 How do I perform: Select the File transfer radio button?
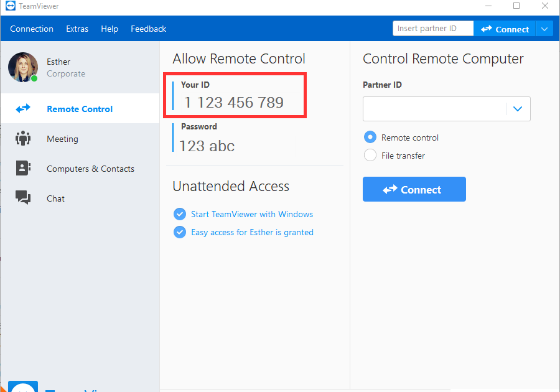pyautogui.click(x=370, y=156)
